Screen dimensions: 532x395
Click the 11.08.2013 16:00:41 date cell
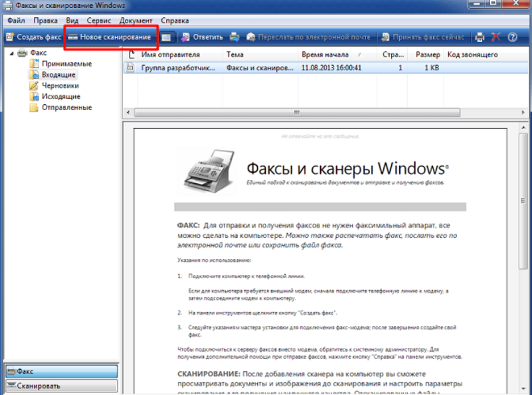pyautogui.click(x=331, y=68)
